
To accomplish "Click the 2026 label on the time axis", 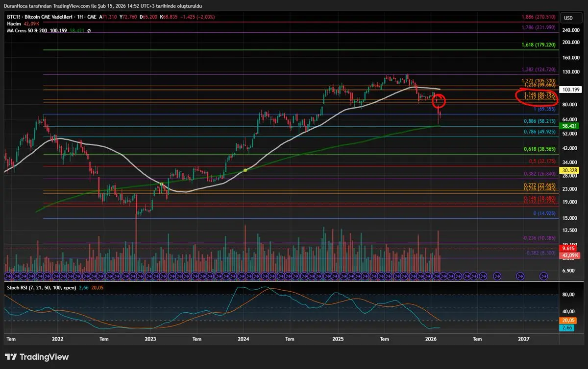I will tap(431, 339).
